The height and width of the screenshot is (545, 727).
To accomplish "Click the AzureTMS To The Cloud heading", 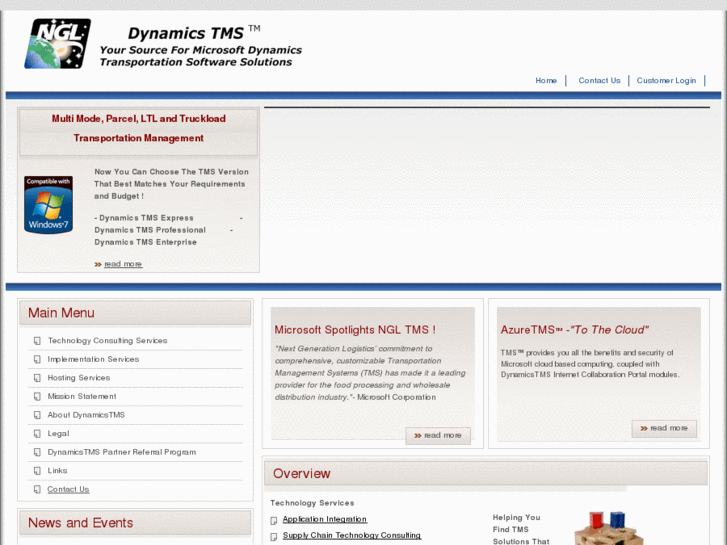I will 574,330.
